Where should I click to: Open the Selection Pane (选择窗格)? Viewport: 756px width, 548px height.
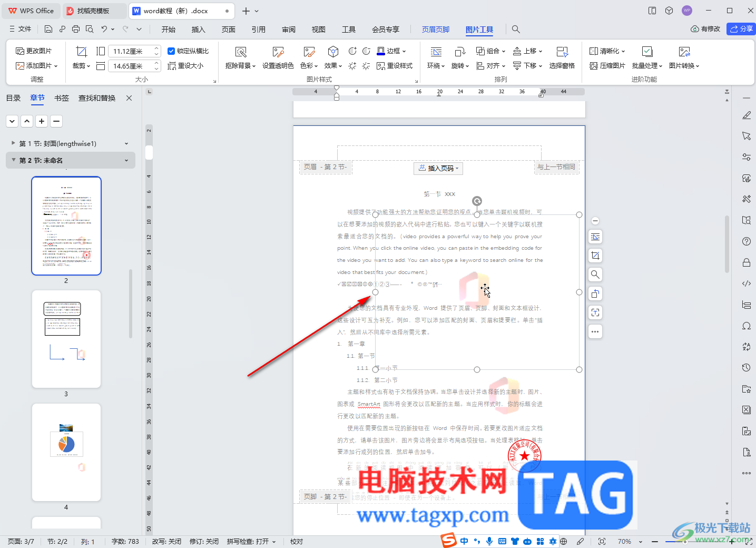click(x=562, y=58)
